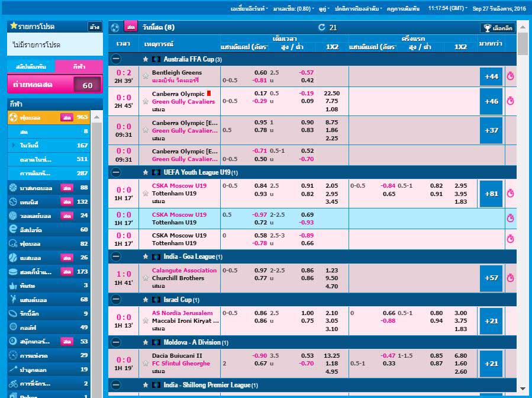This screenshot has width=532, height=398.
Task: Collapse the Australia FFA Cup league section
Action: tap(116, 59)
